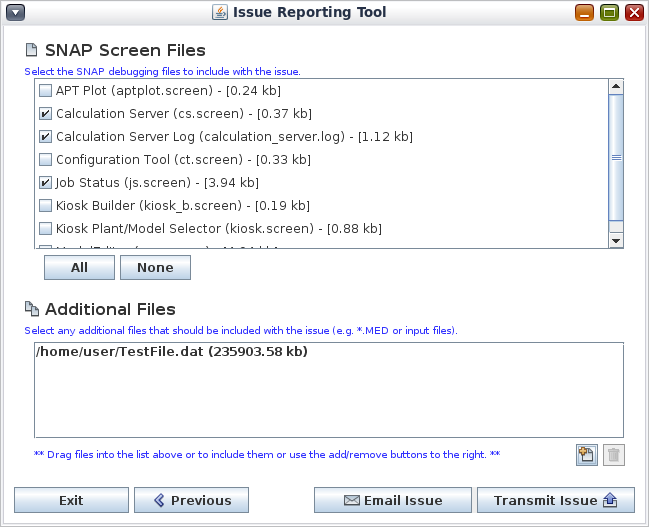649x527 pixels.
Task: Uncheck Calculation Server (cs.screen) checkbox
Action: [x=45, y=114]
